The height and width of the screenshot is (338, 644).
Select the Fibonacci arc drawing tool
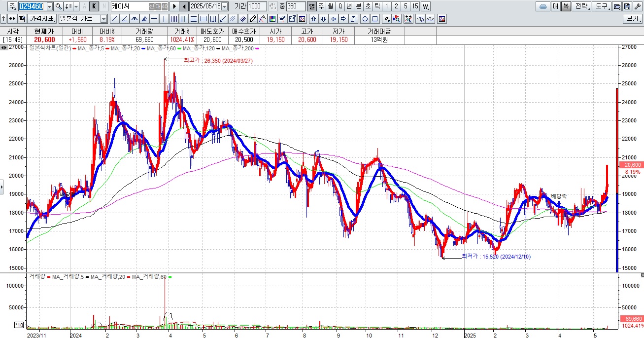134,19
